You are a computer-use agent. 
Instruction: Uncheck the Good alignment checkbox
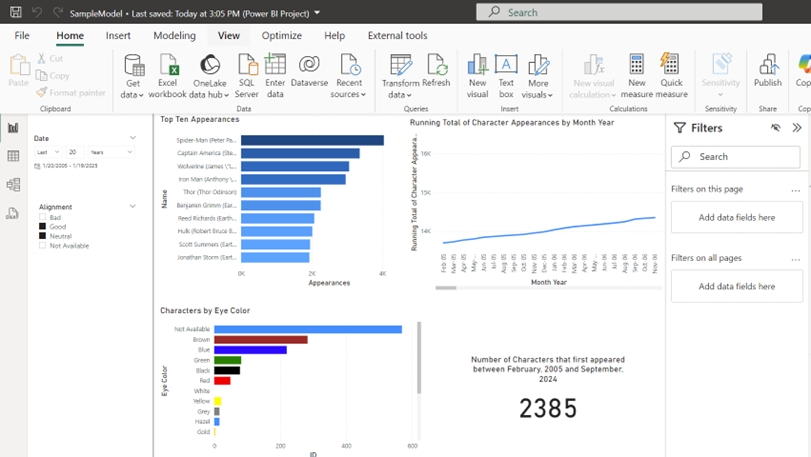tap(43, 227)
